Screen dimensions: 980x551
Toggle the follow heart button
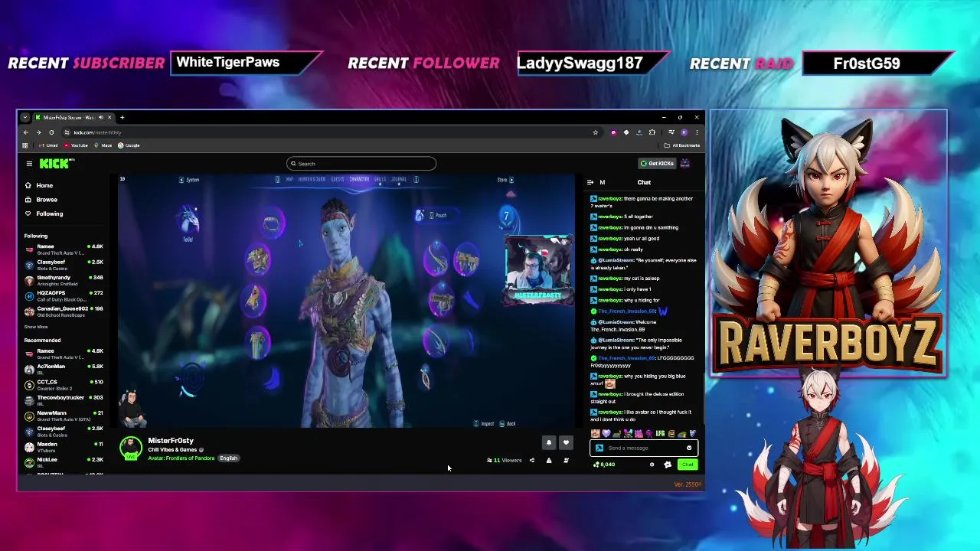(x=566, y=442)
